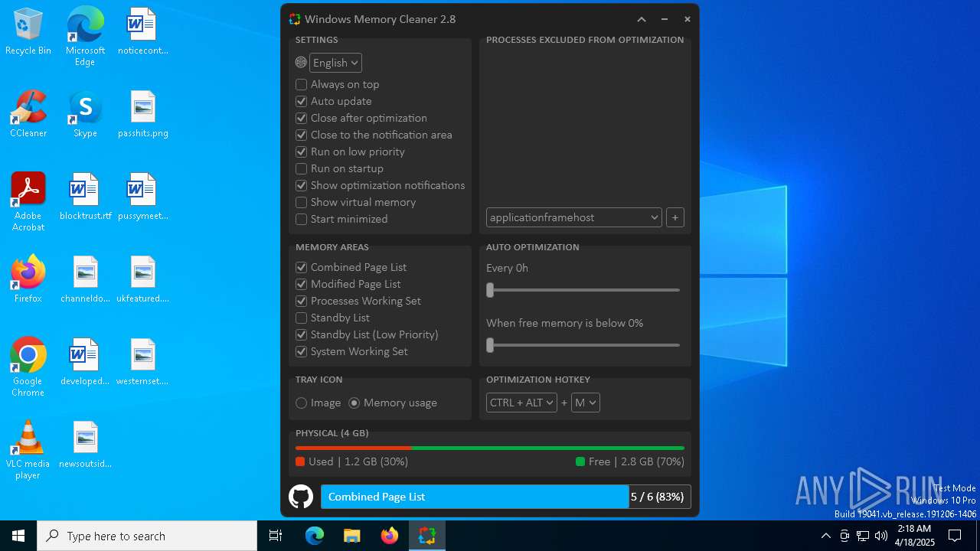Select the westernset image file on desktop
This screenshot has width=980, height=551.
pos(143,362)
